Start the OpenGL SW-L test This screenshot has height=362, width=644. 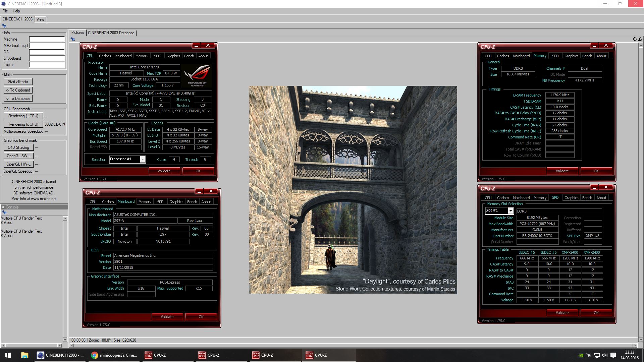click(18, 156)
